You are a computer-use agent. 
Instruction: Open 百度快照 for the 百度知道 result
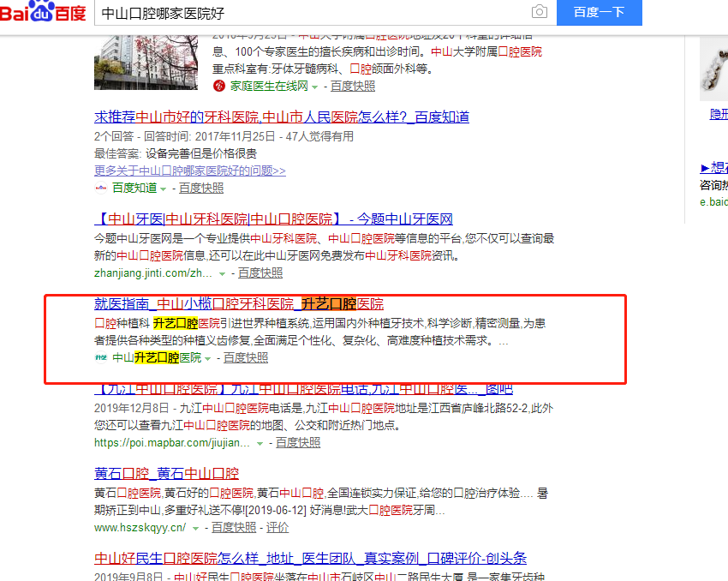(201, 188)
